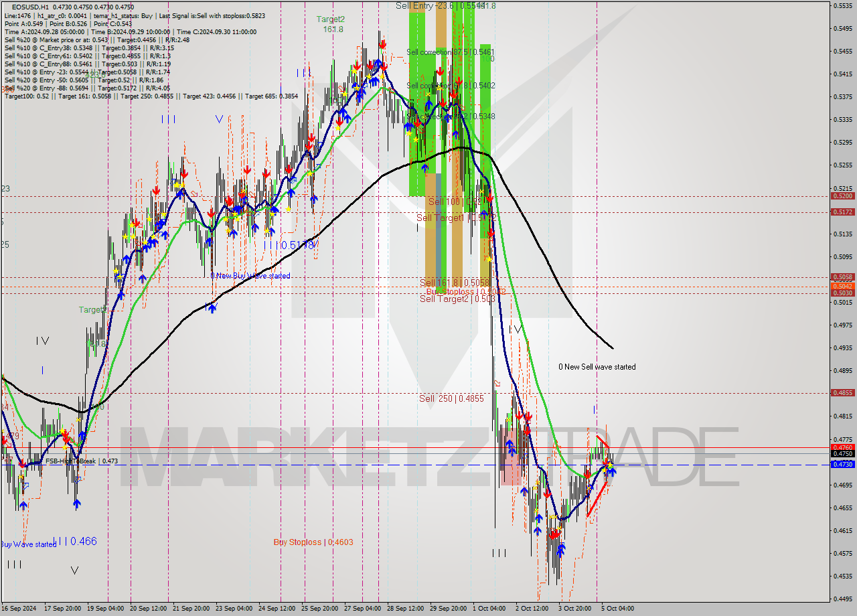The image size is (857, 616).
Task: Click '0 New Sell wave started' label
Action: pos(597,366)
